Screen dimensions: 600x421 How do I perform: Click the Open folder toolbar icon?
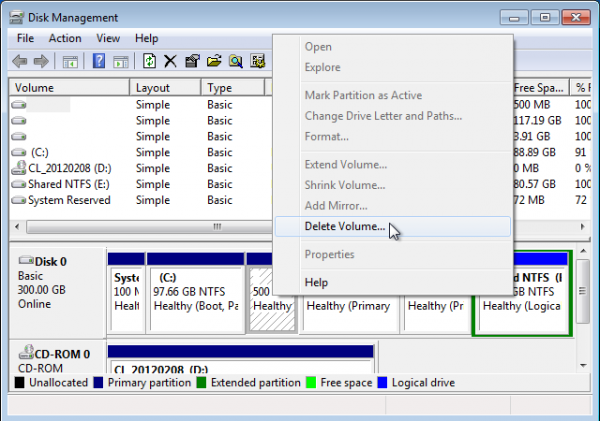(214, 61)
